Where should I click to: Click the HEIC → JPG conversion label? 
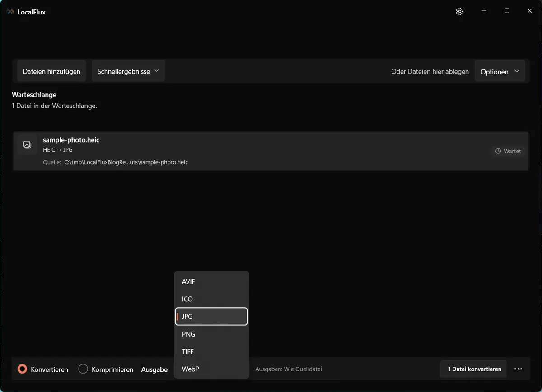(x=58, y=150)
